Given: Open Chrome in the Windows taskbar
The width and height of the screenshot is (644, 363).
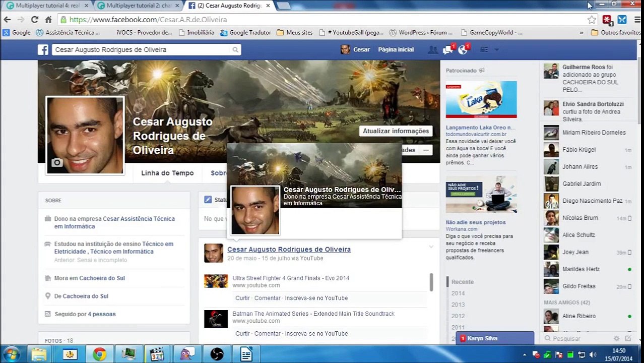Looking at the screenshot, I should pyautogui.click(x=99, y=354).
